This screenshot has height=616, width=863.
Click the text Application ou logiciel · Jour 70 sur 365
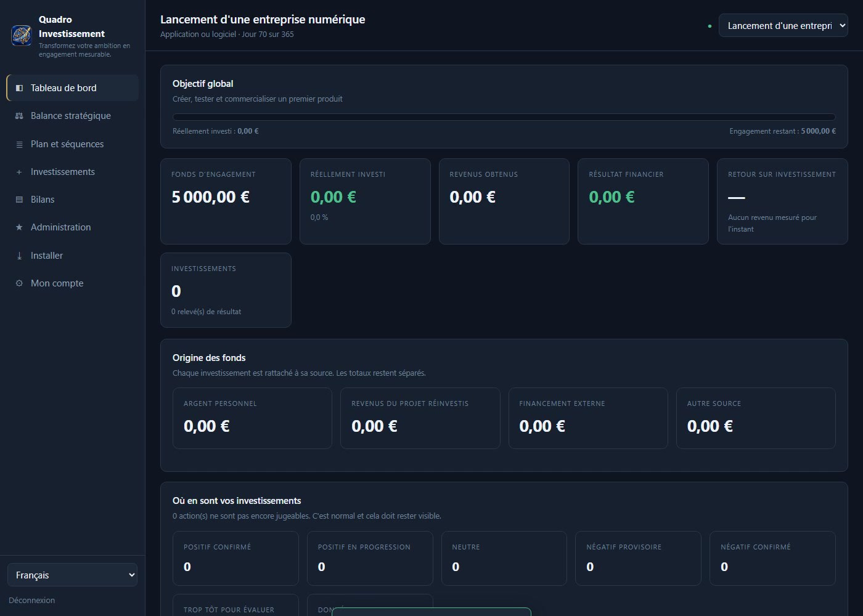227,34
